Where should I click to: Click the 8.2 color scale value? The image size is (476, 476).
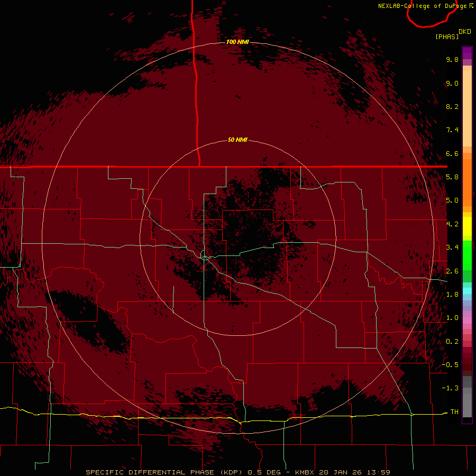tap(452, 106)
